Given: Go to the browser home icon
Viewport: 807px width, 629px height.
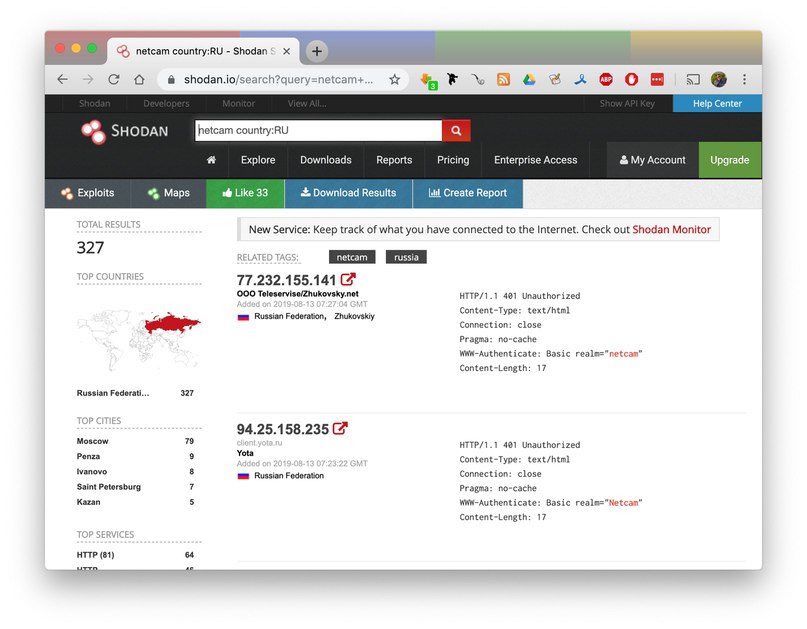Looking at the screenshot, I should pos(139,79).
